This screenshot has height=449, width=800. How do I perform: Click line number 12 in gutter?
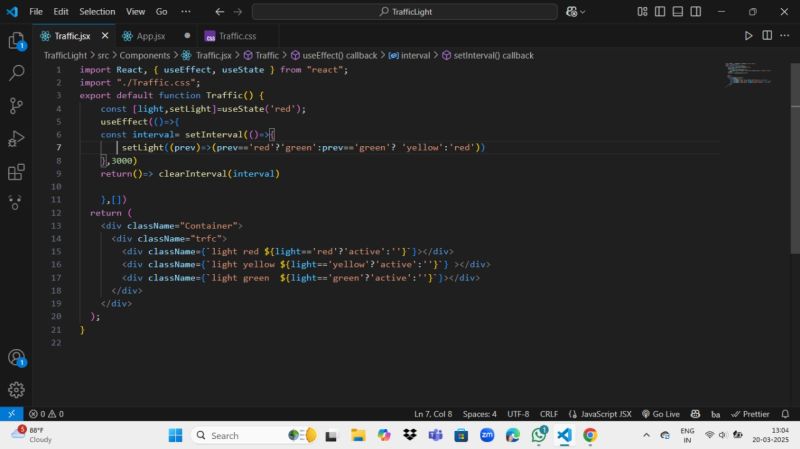click(x=56, y=213)
